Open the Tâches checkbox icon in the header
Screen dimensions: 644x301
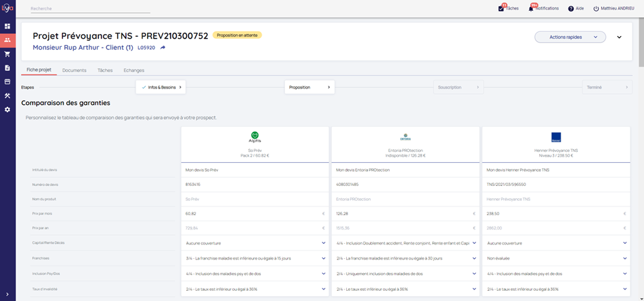tap(501, 8)
